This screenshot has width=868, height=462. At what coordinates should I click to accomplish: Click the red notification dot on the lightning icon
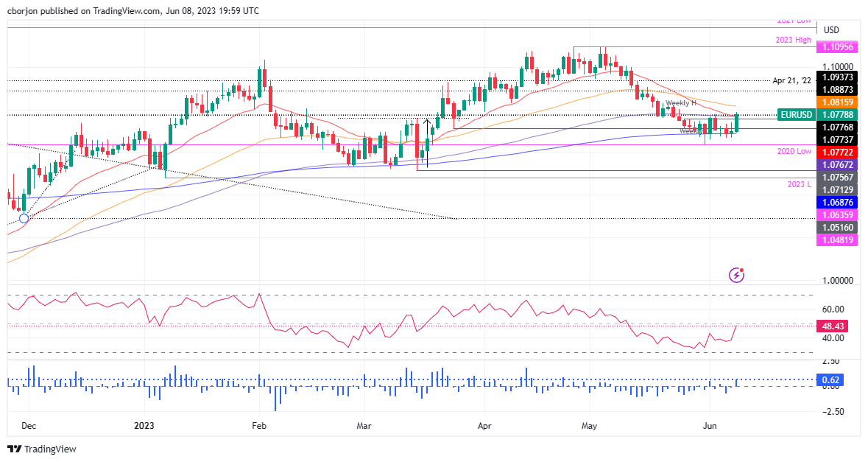point(742,269)
